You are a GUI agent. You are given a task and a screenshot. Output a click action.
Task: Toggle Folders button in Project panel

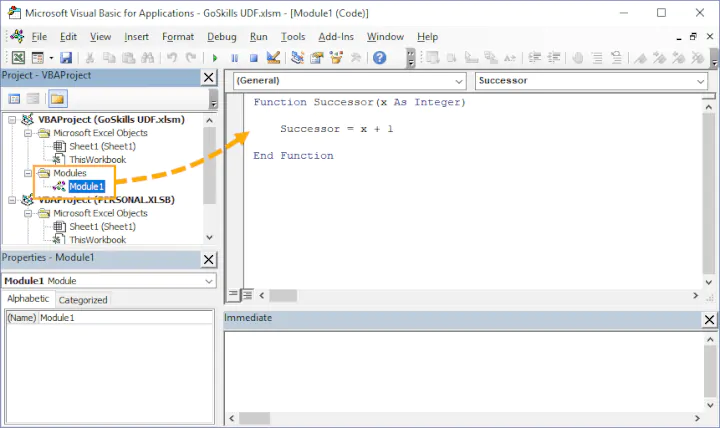[x=57, y=99]
